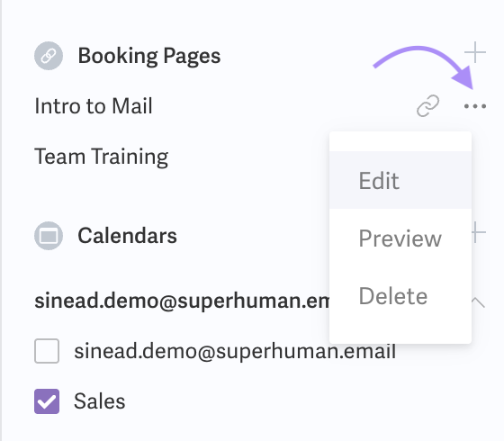Click the Booking Pages link icon
The image size is (504, 441).
tap(49, 56)
